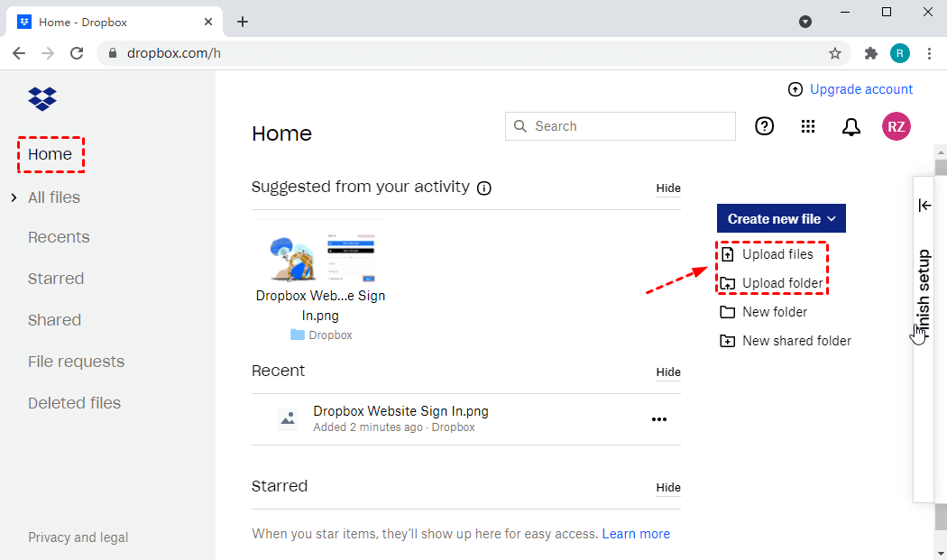947x560 pixels.
Task: Open Starred in sidebar
Action: pos(56,279)
